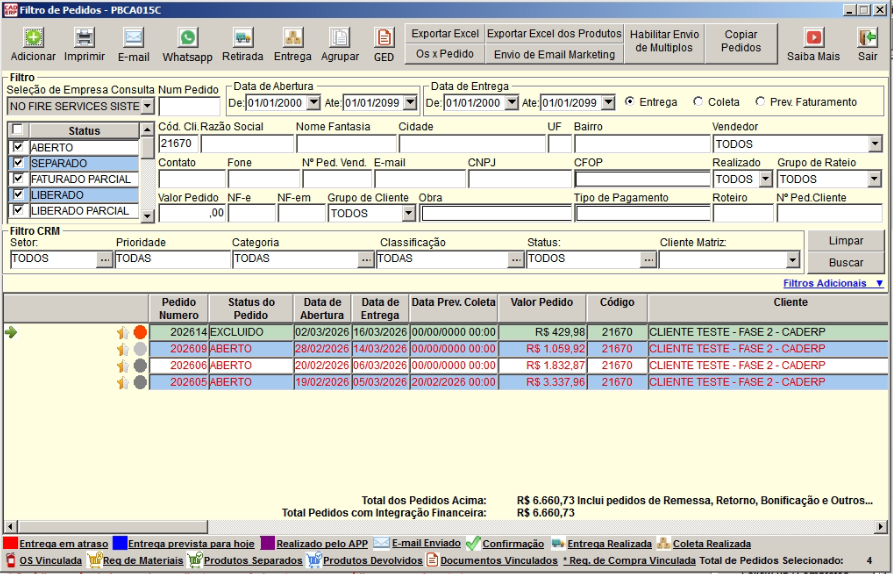This screenshot has height=574, width=893.
Task: Click the Num Pedido input field
Action: coord(189,106)
